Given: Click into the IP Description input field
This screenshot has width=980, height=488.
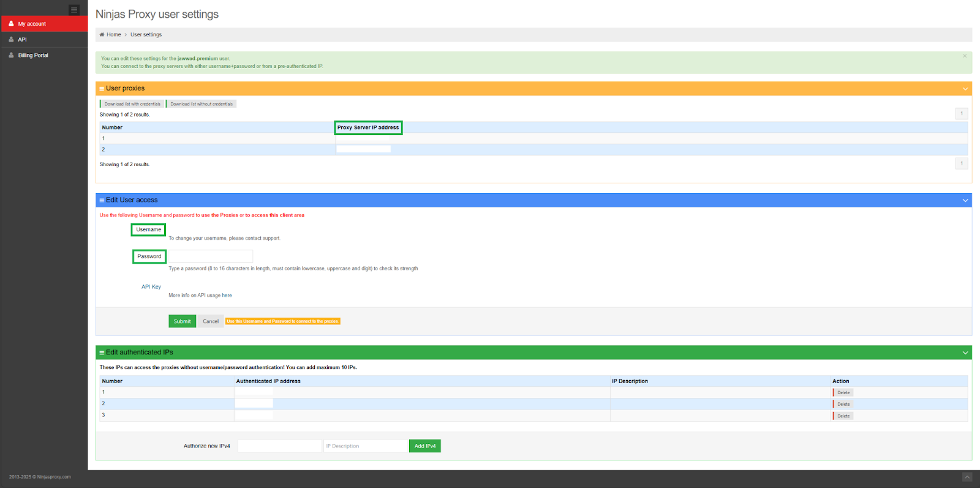Looking at the screenshot, I should coord(366,446).
